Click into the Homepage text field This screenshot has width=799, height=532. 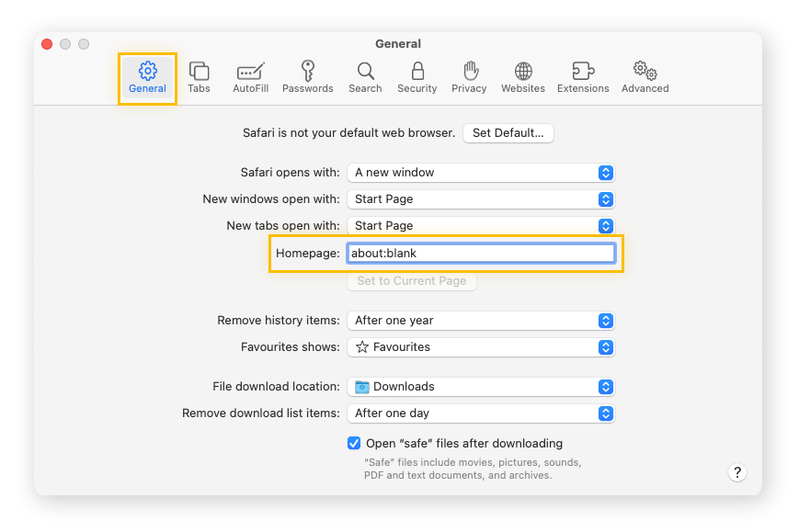pyautogui.click(x=481, y=253)
